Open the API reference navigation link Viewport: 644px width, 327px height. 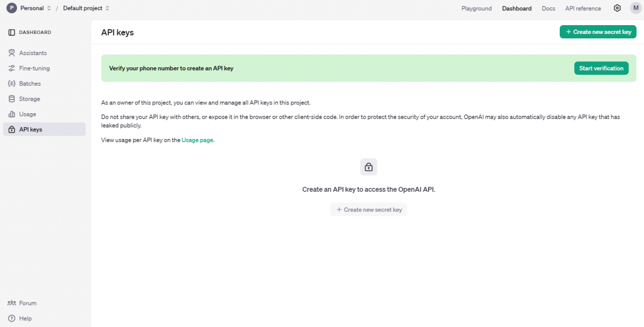click(x=583, y=8)
